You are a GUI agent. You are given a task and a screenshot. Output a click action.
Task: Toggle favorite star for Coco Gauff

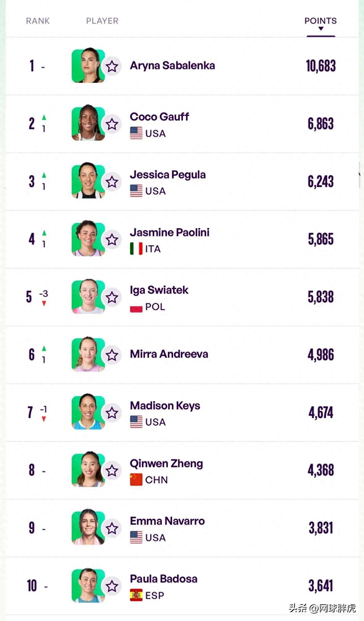112,124
